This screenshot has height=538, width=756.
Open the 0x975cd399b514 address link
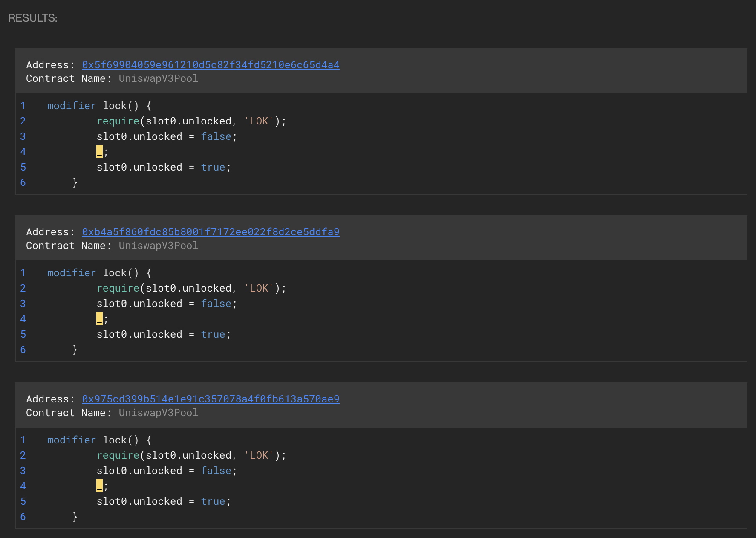coord(211,399)
